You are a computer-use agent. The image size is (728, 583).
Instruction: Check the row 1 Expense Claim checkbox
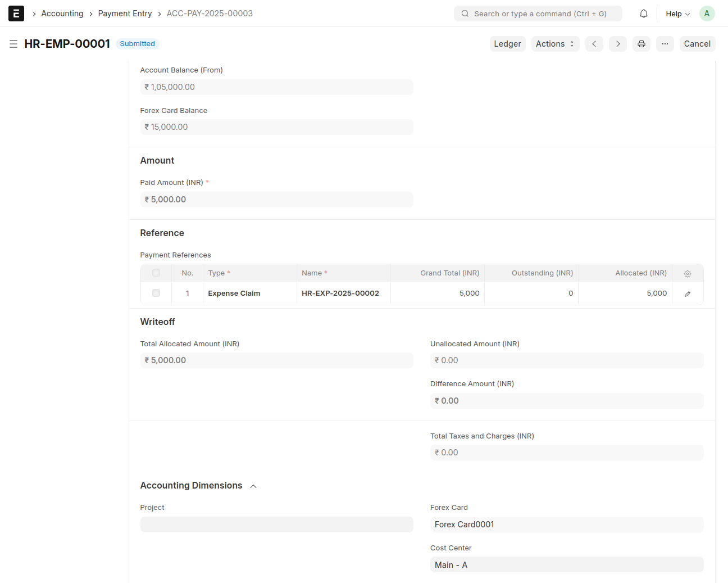[x=156, y=293]
